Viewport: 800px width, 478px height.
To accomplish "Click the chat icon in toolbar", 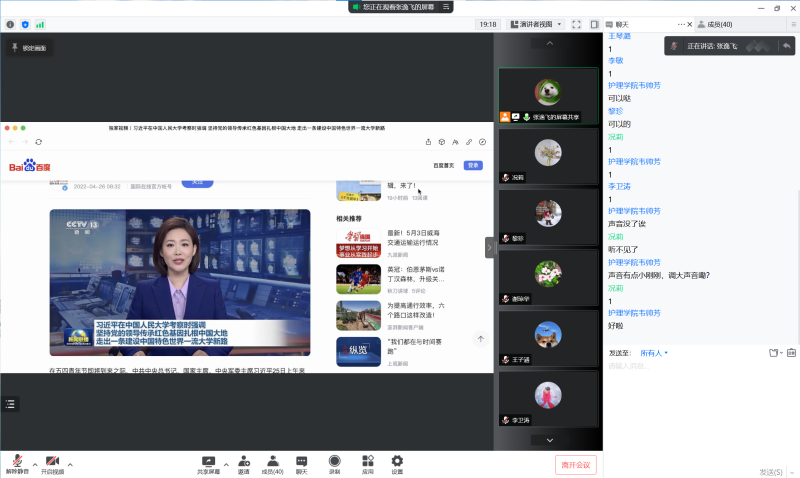I will (x=301, y=461).
